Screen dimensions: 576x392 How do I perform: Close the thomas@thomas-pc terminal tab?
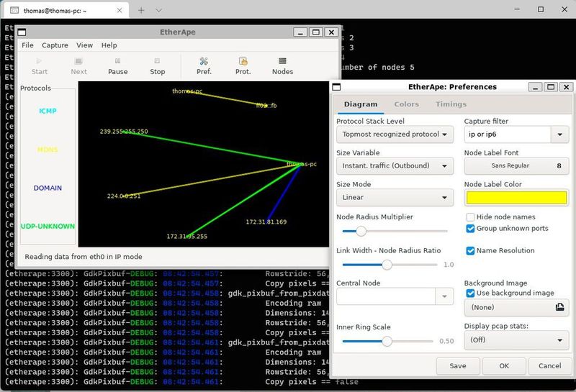pyautogui.click(x=120, y=10)
